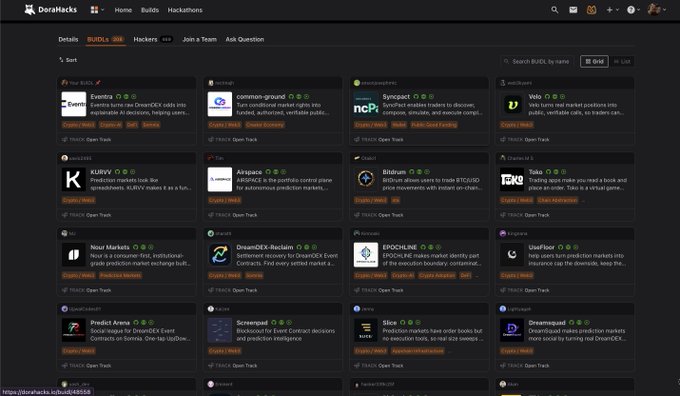680x396 pixels.
Task: Click the Screenpad thumbnail
Action: pos(220,330)
